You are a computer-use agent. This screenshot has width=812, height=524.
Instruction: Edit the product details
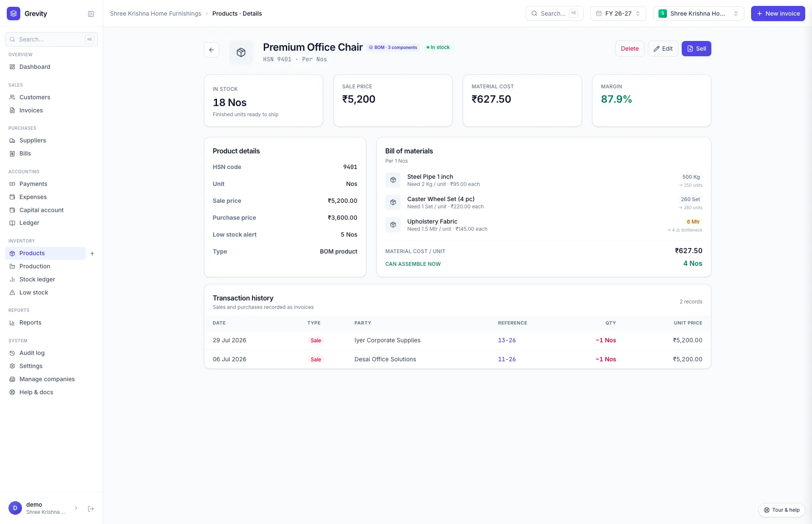coord(663,49)
